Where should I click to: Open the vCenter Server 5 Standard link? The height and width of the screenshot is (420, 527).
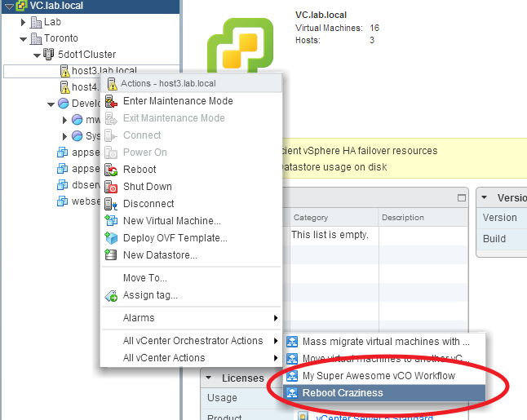[x=374, y=417]
